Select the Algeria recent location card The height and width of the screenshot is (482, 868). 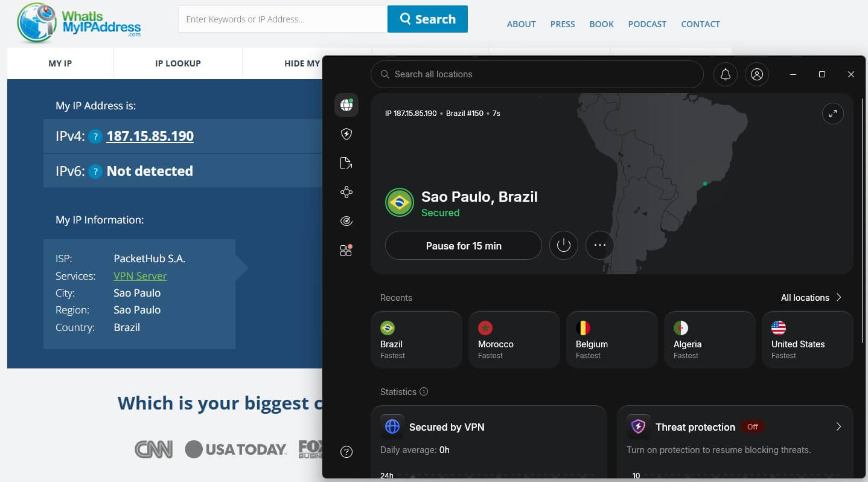(710, 339)
